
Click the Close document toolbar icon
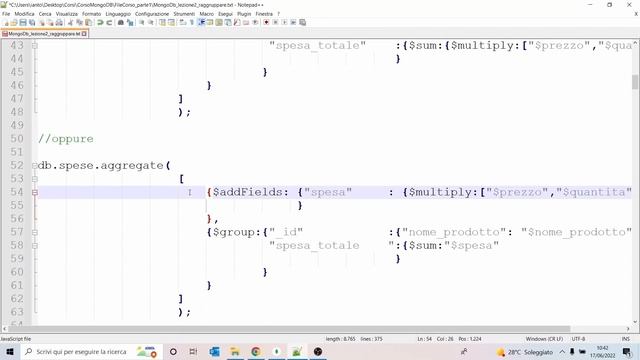click(42, 23)
